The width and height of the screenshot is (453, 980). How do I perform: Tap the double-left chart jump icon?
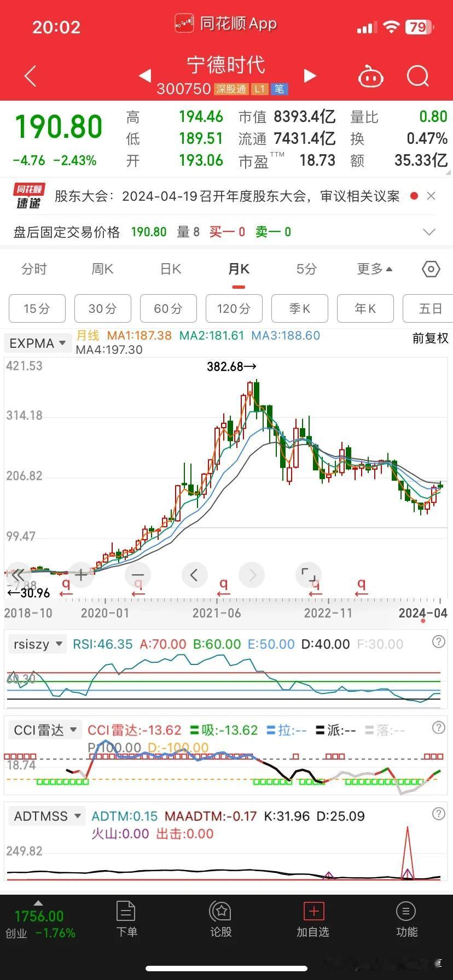pos(18,575)
